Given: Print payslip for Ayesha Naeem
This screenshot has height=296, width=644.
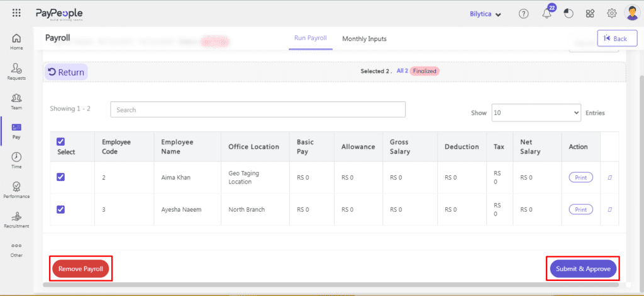Looking at the screenshot, I should 580,209.
